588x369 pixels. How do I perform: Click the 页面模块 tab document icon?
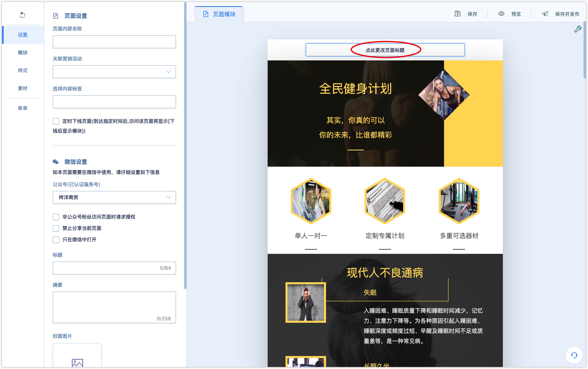click(x=206, y=14)
